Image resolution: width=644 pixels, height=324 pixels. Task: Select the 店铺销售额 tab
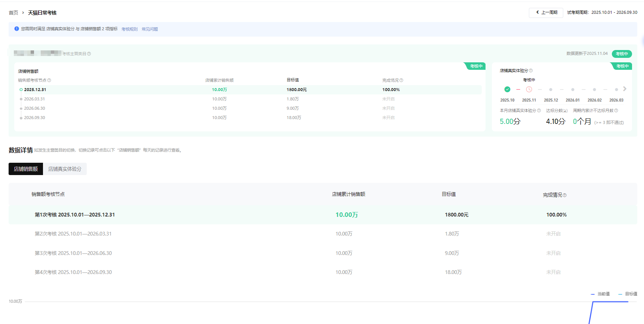(x=26, y=169)
